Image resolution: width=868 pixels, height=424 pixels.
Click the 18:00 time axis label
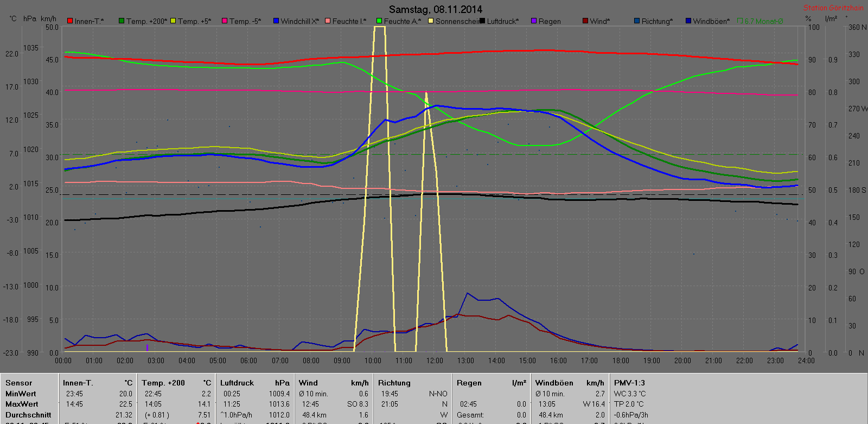point(621,360)
